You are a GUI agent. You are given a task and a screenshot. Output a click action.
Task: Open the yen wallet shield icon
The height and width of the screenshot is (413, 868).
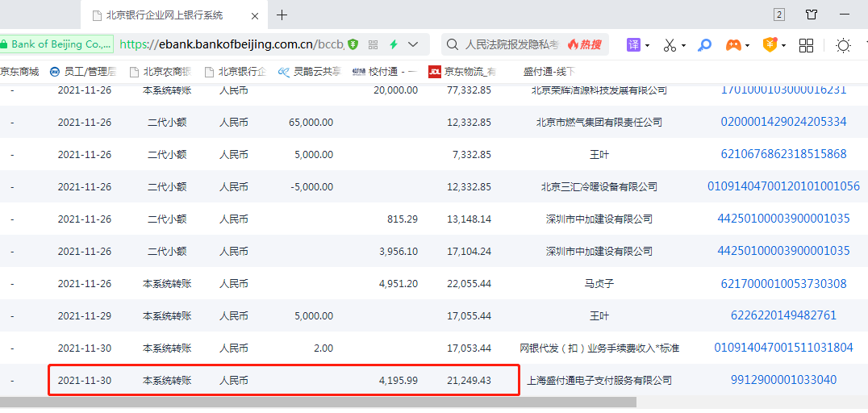770,45
